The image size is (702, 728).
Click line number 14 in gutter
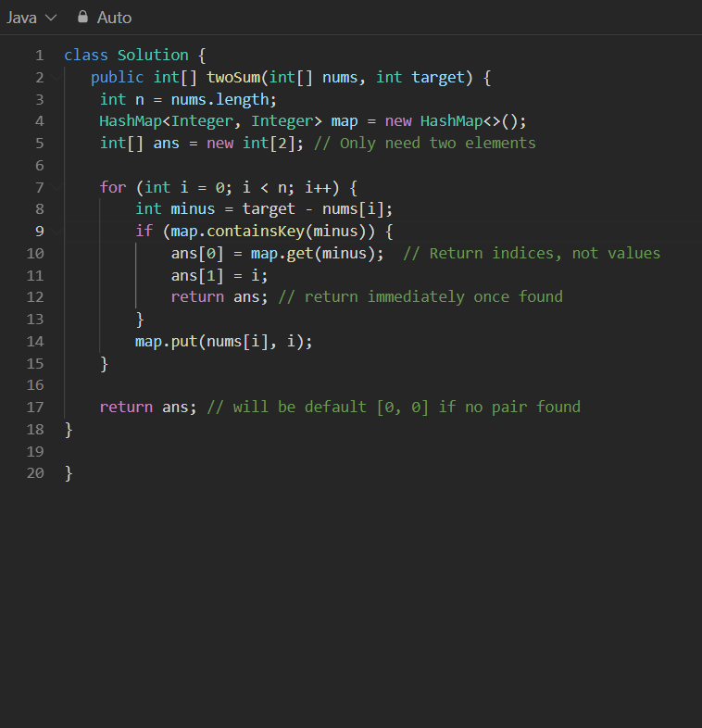pyautogui.click(x=35, y=341)
